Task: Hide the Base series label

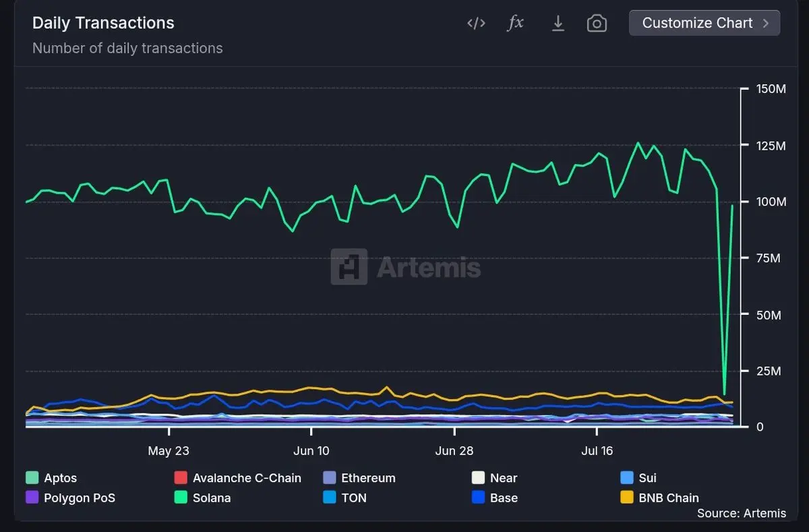Action: click(504, 498)
